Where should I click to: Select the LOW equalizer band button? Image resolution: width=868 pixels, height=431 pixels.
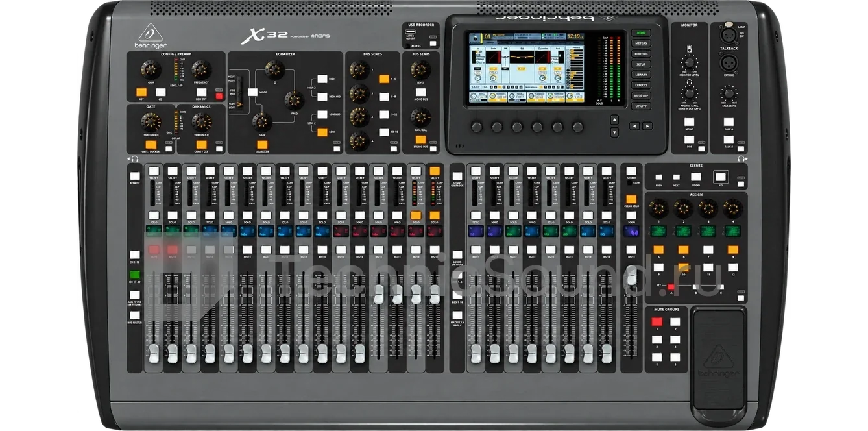click(322, 132)
